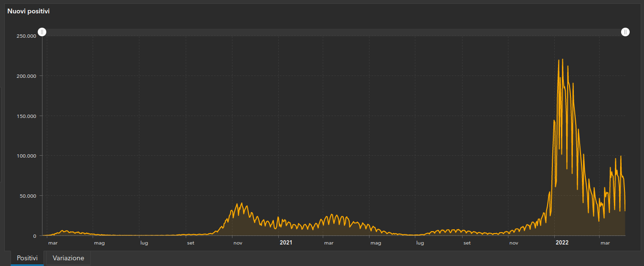Click the November 2020 peak on the curve

click(242, 203)
